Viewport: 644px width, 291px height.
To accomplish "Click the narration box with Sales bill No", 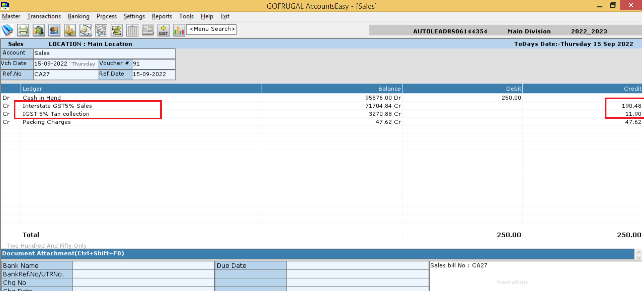I will pos(536,276).
